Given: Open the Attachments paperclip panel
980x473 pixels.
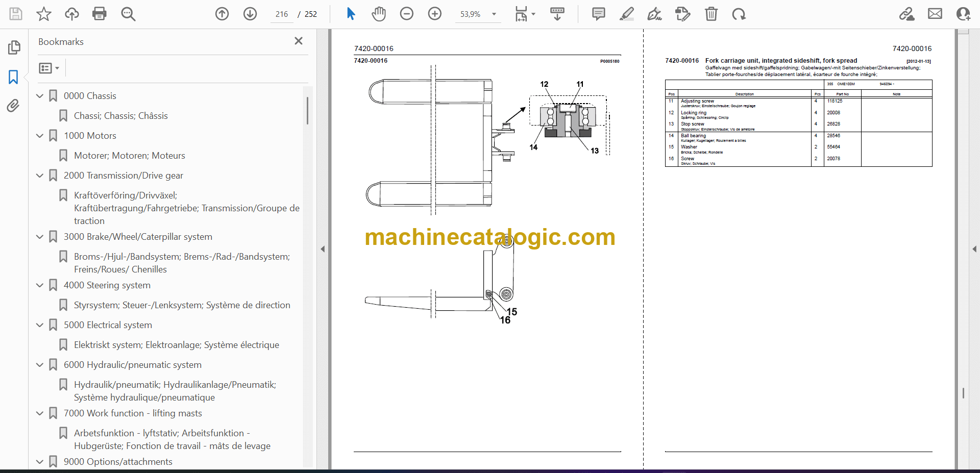Looking at the screenshot, I should [x=13, y=106].
